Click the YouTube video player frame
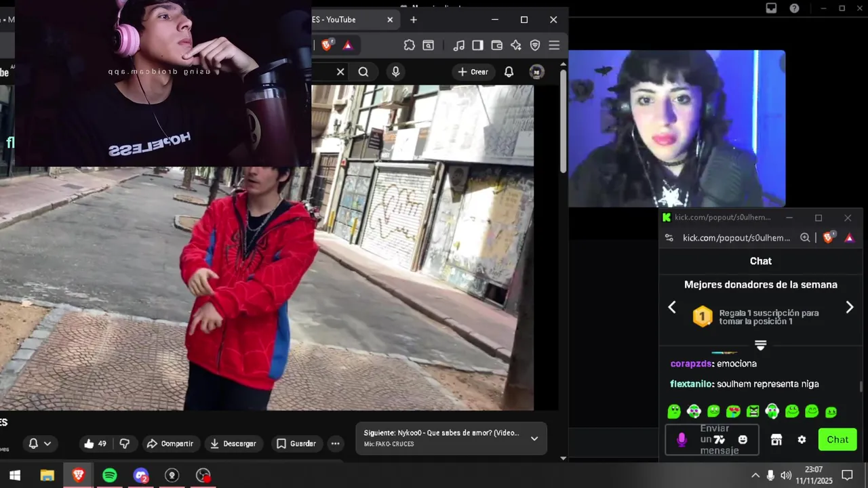This screenshot has height=488, width=868. [267, 247]
